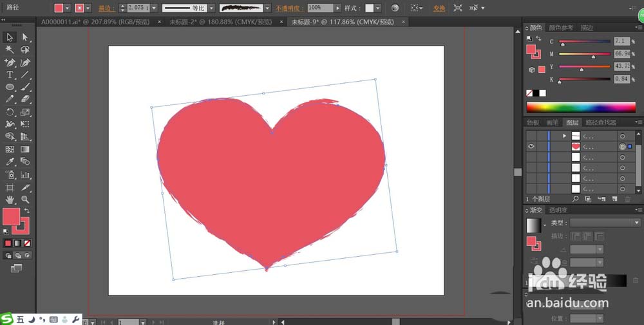The image size is (644, 325).
Task: Click the Recolor Artwork wheel button
Action: point(395,8)
